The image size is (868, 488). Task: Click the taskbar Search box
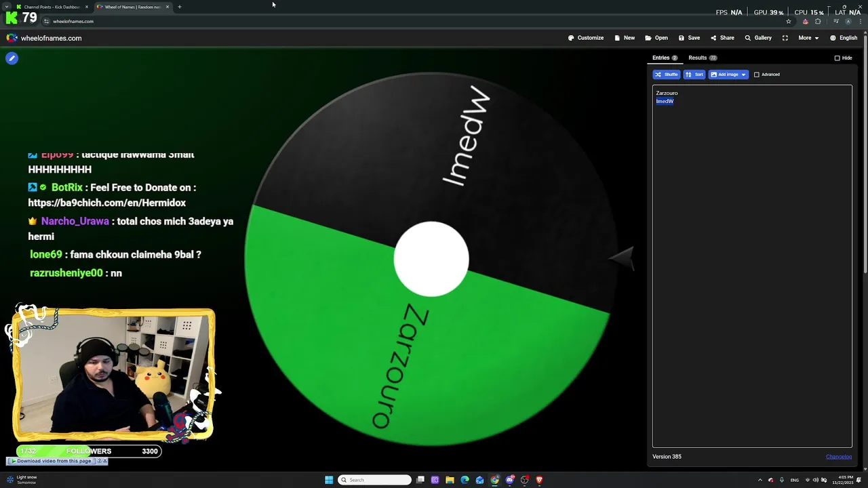[375, 480]
